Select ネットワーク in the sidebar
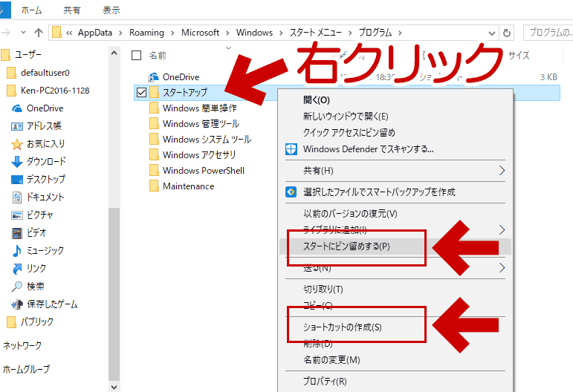Viewport: 573px width, 392px height. 22,345
